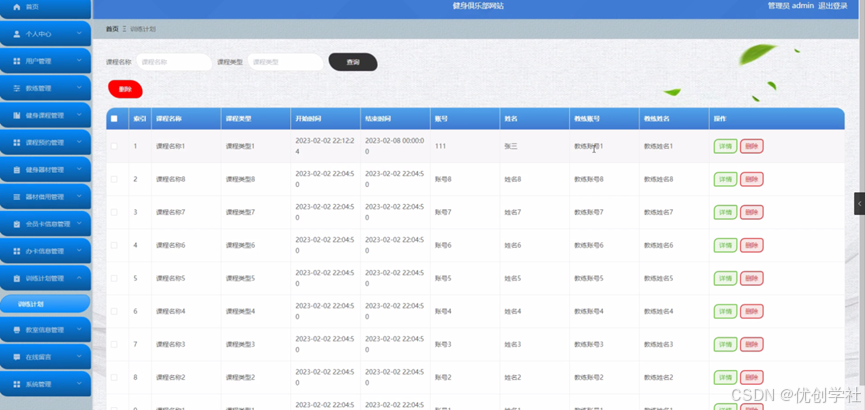Click the grid icon next to 用户管理
Viewport: 865px width, 410px height.
[x=16, y=61]
